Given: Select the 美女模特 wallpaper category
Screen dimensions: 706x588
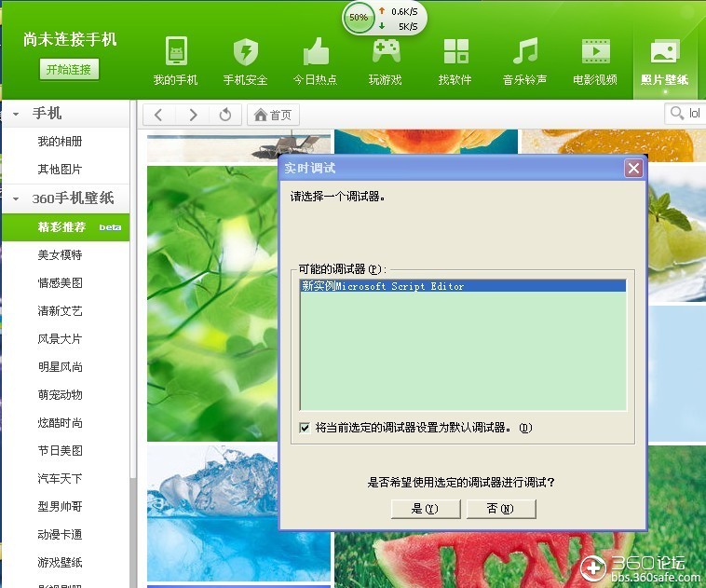Looking at the screenshot, I should point(60,255).
